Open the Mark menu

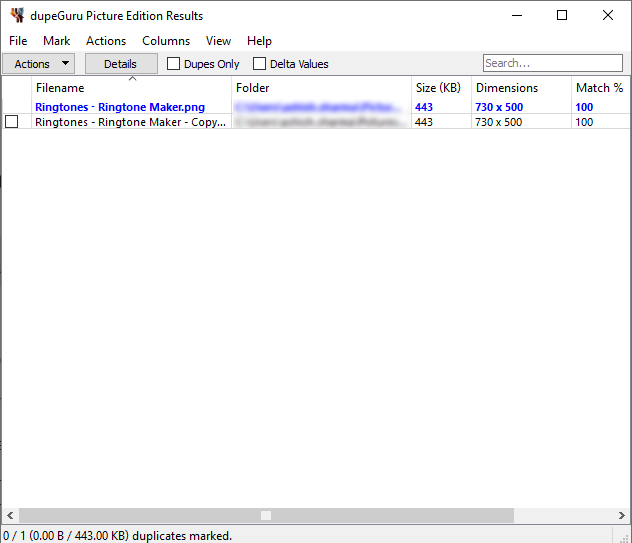pos(56,41)
